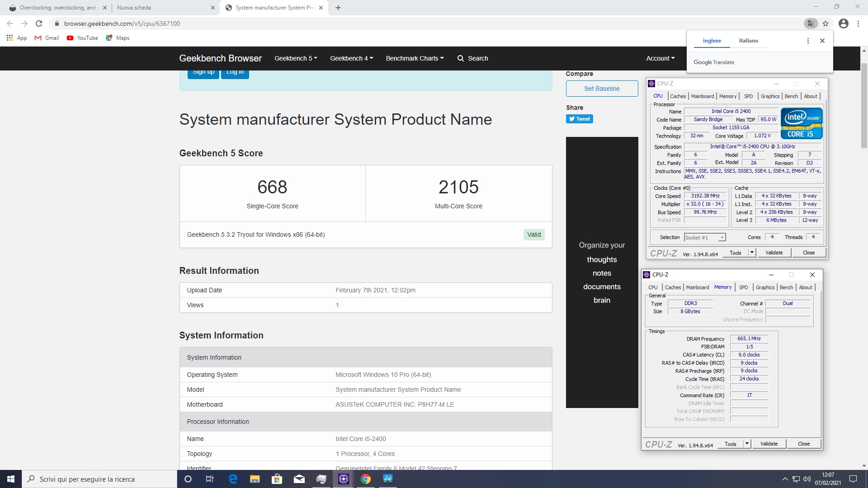Viewport: 868px width, 488px height.
Task: Reload the Geekbench page
Action: coord(39,23)
